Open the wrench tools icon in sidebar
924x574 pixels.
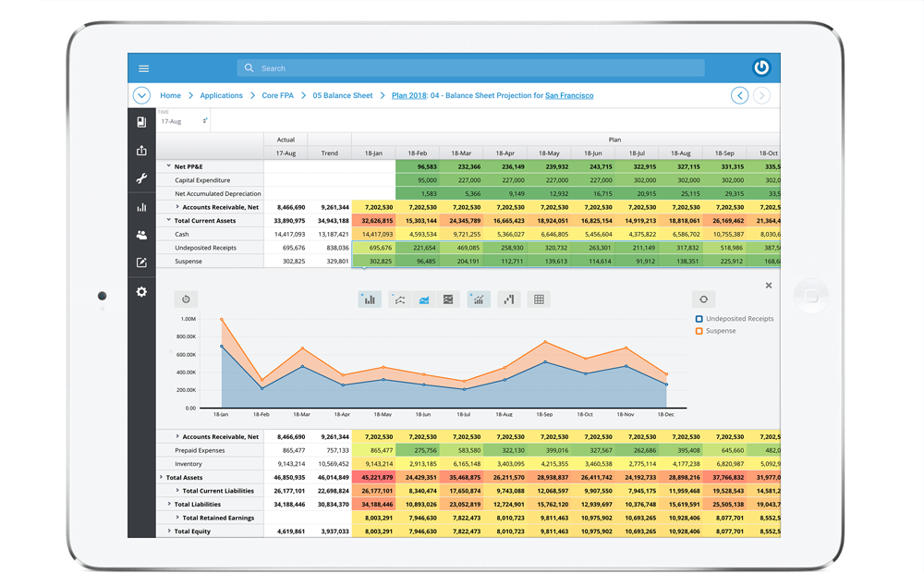tap(141, 178)
